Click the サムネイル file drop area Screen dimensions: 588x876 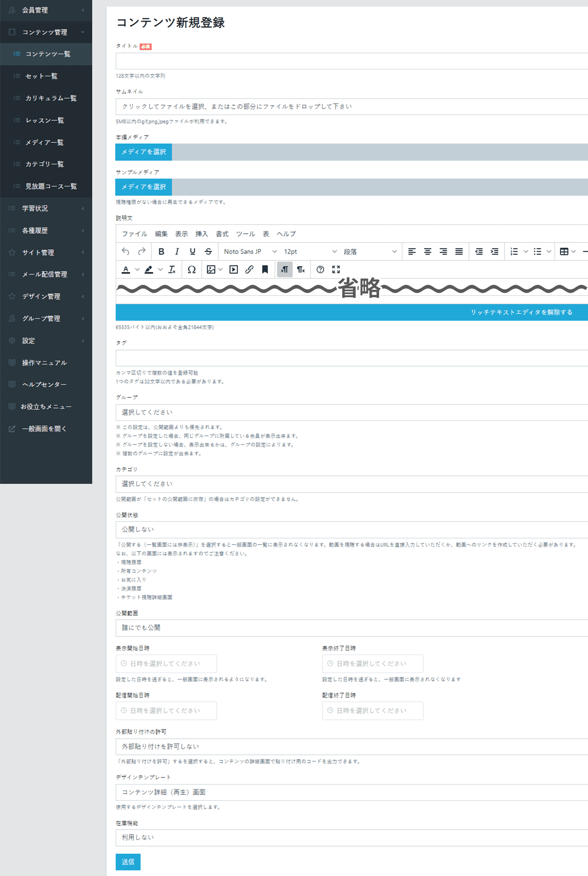[x=352, y=107]
